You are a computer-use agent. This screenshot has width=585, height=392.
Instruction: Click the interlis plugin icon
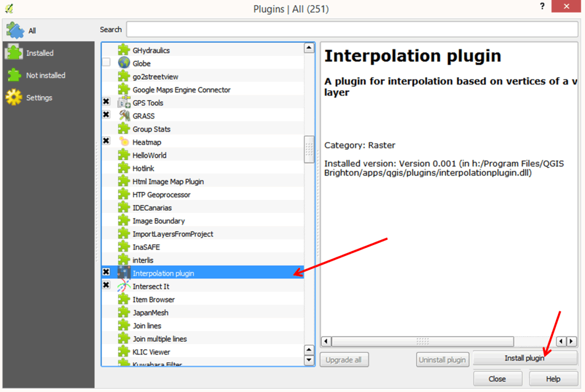coord(123,260)
